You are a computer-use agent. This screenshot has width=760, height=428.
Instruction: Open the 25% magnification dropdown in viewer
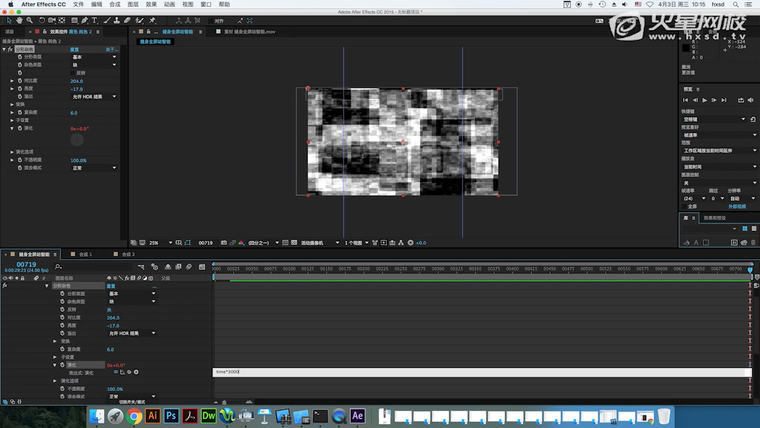click(155, 242)
